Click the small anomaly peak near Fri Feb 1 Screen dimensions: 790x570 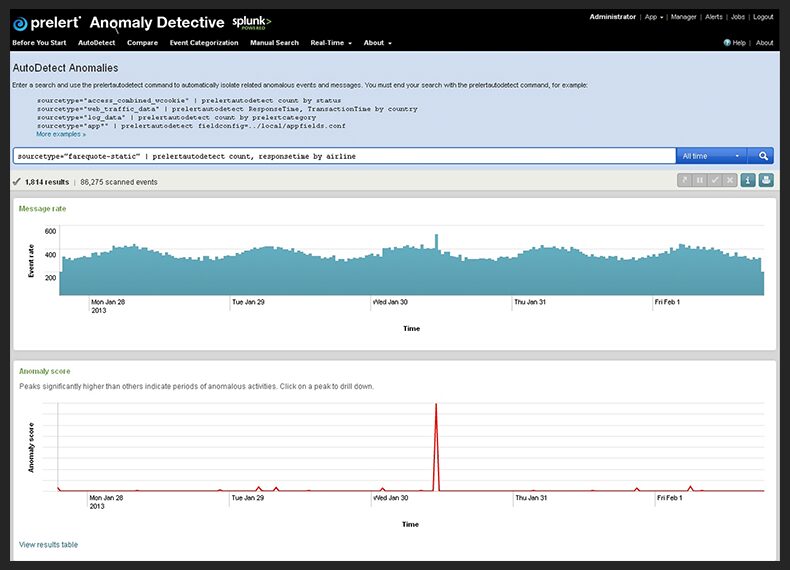(x=690, y=488)
